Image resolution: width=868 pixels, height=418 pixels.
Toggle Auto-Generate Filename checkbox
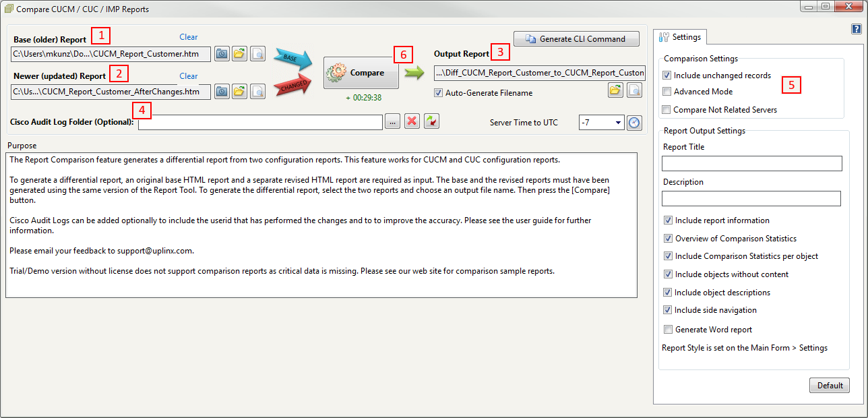pos(439,93)
